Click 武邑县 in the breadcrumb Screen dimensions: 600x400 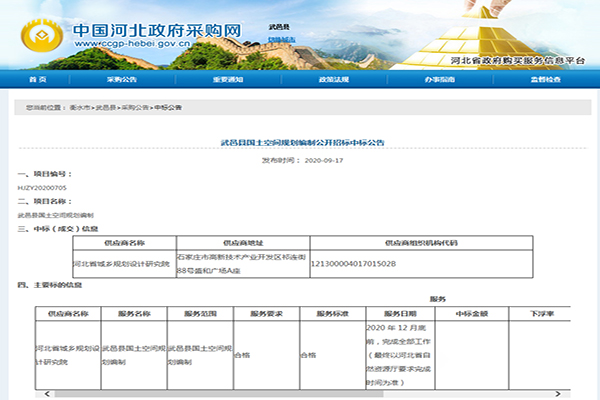[106, 108]
